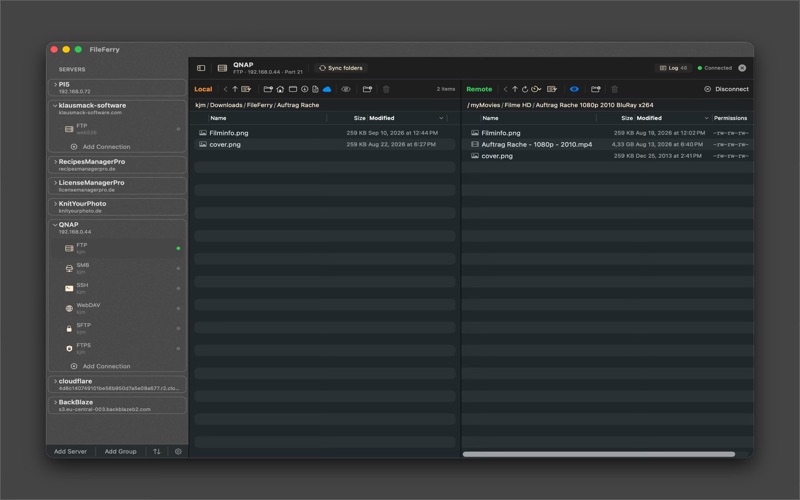Expand the cloudflare server
This screenshot has width=800, height=500.
[x=55, y=381]
